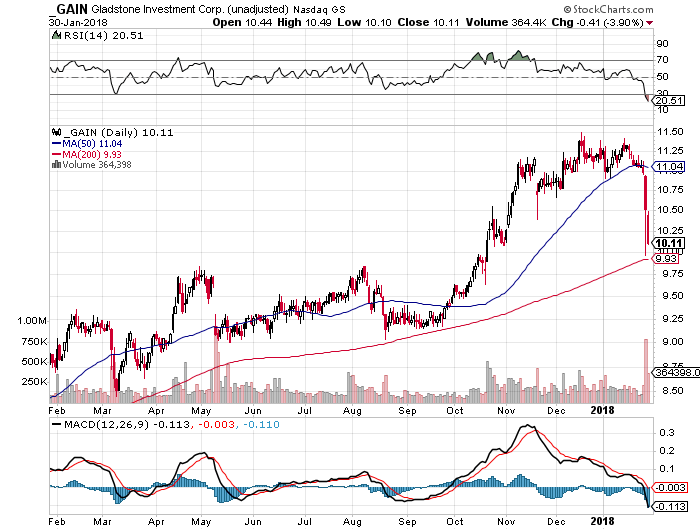Click the Volume 364,398 legend text
This screenshot has width=700, height=530.
click(97, 164)
